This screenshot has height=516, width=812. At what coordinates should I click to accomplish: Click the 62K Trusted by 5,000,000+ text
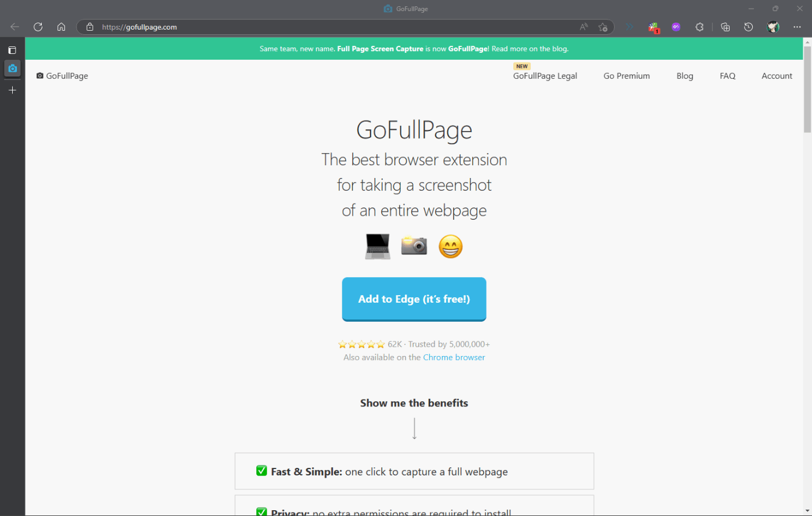[439, 344]
